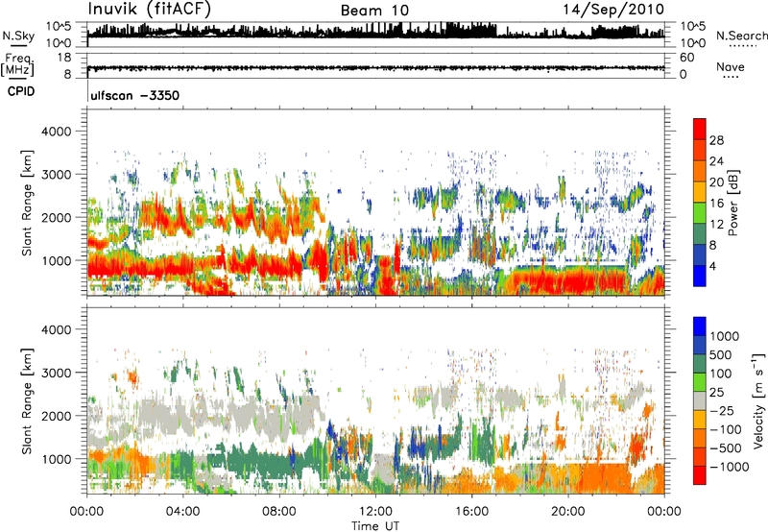Click the '16' tick on power colorbar
This screenshot has width=768, height=532.
[x=716, y=204]
